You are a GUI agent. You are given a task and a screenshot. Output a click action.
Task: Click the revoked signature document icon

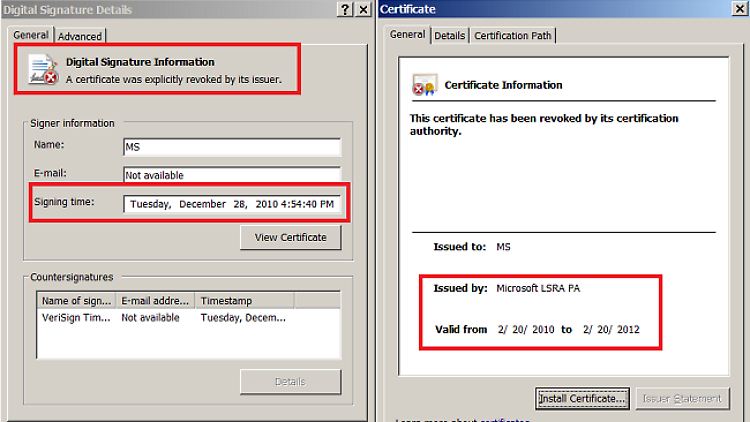click(44, 70)
